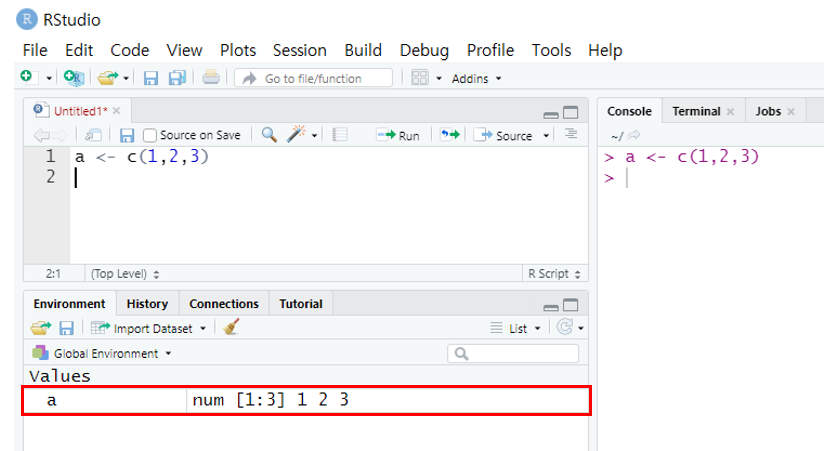Click the Compile Report notebook icon
Screen dimensions: 837x451
(339, 134)
